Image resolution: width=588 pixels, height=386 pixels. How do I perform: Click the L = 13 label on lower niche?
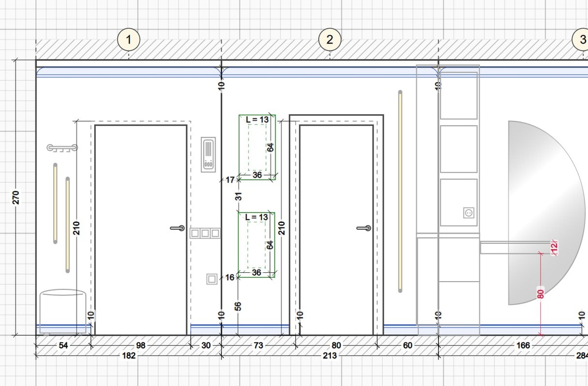coord(257,217)
